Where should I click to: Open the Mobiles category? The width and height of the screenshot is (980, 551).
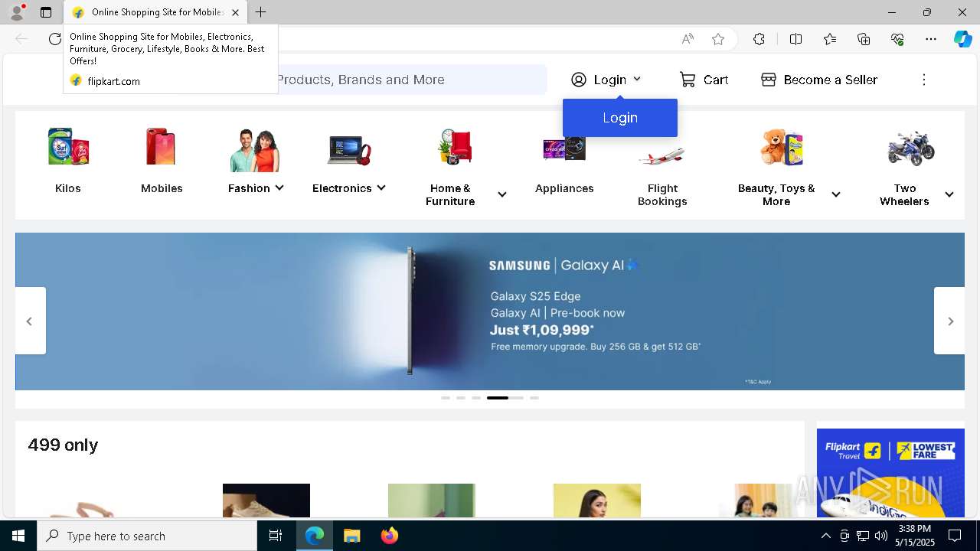point(162,160)
